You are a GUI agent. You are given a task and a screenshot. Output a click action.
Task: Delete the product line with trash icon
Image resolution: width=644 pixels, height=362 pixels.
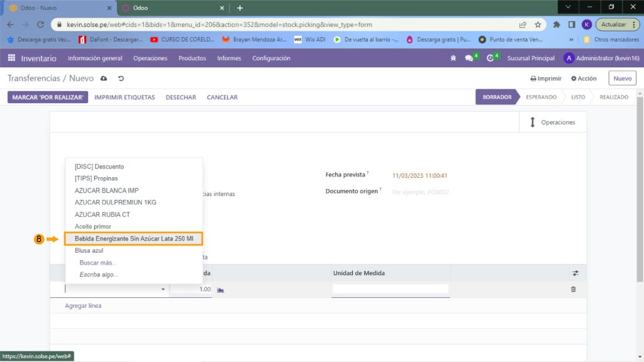tap(573, 289)
